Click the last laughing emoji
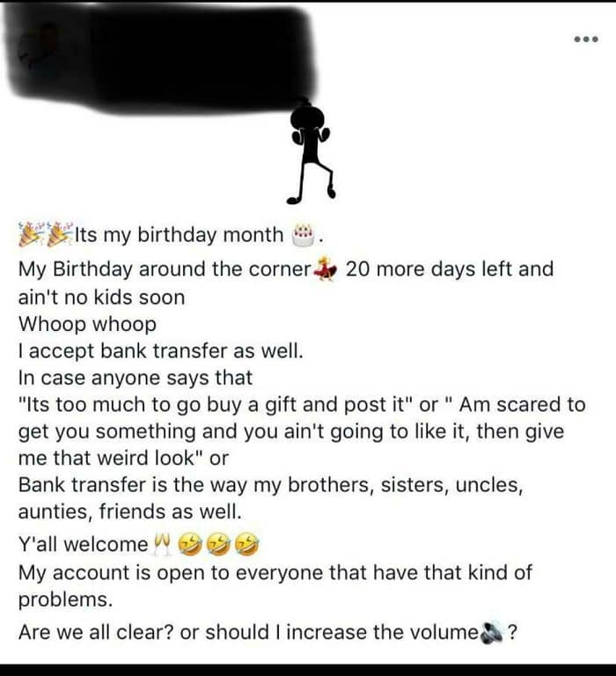Image resolution: width=616 pixels, height=676 pixels. [247, 545]
